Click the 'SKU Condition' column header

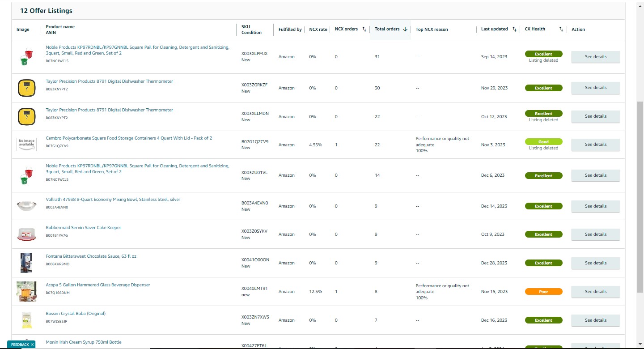point(251,30)
